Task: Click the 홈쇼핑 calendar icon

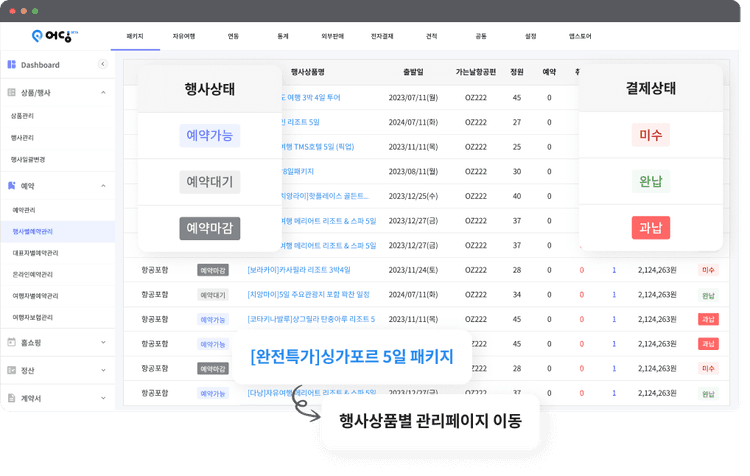Action: tap(12, 343)
